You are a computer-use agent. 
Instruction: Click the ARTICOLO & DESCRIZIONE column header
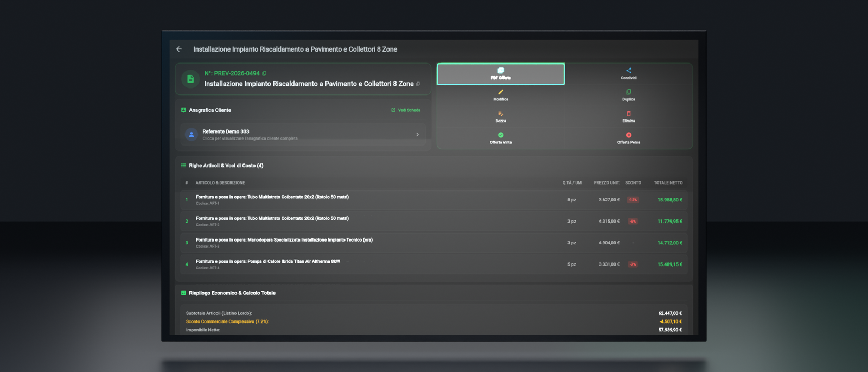tap(220, 183)
